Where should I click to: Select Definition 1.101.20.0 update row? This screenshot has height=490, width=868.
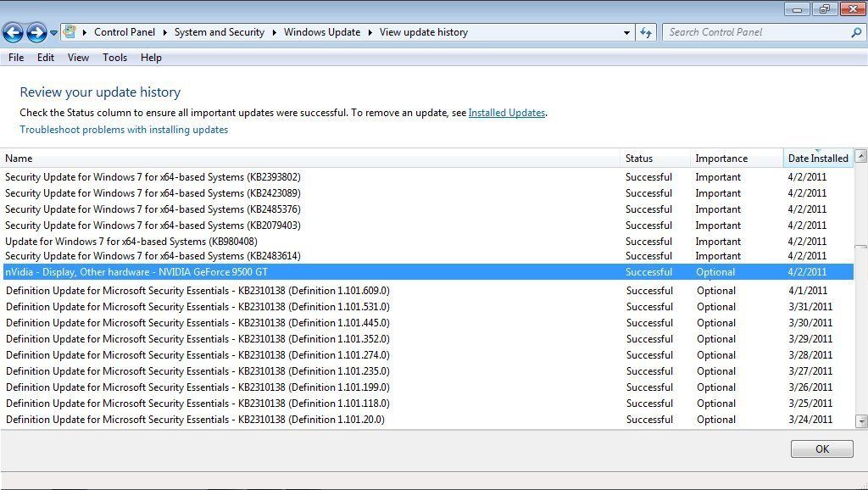(426, 419)
